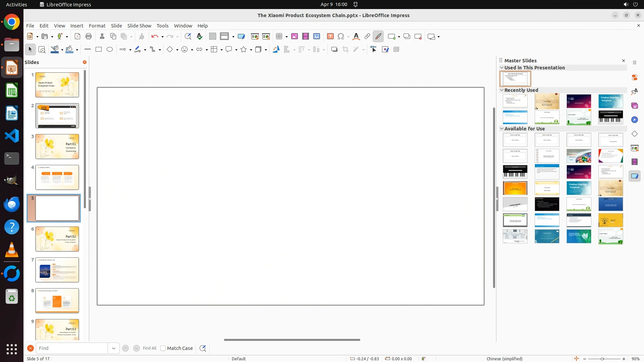644x362 pixels.
Task: Click the zoom slider in status bar
Action: pos(602,359)
